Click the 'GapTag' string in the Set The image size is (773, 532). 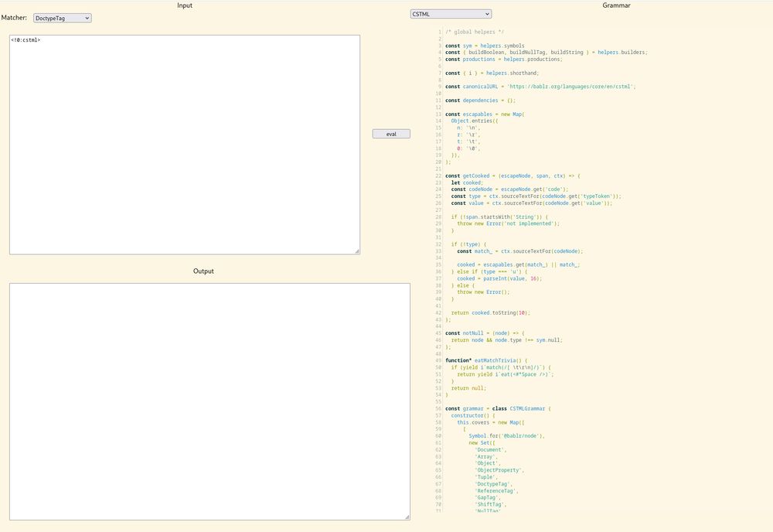[x=488, y=498]
